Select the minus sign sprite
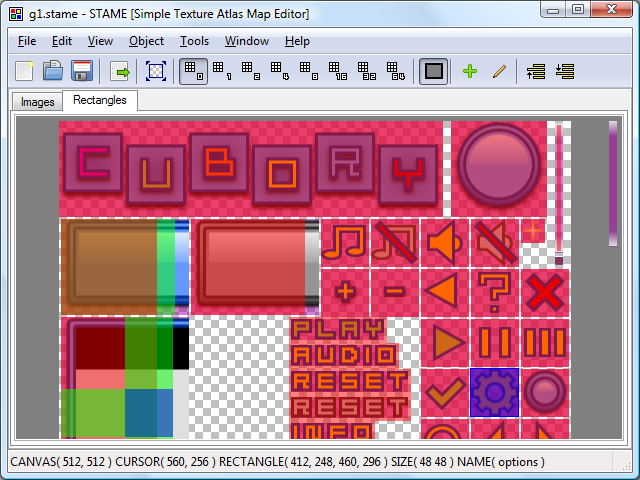This screenshot has height=480, width=640. pyautogui.click(x=395, y=293)
